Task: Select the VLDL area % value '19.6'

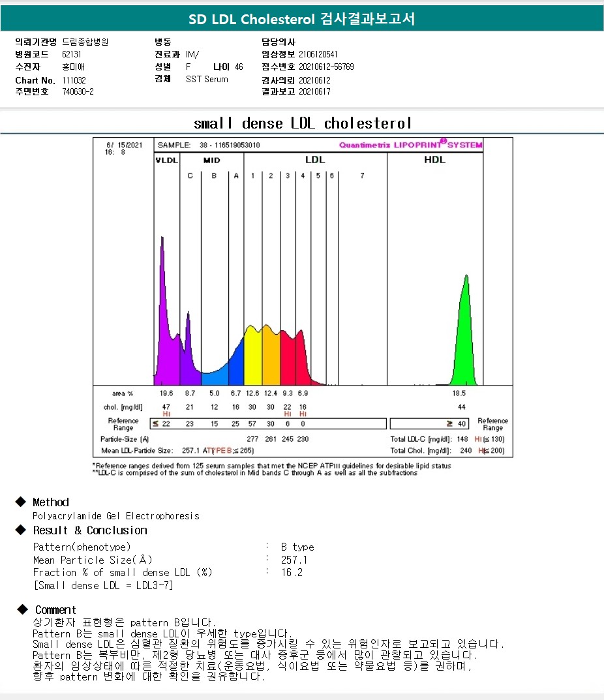Action: pyautogui.click(x=166, y=393)
